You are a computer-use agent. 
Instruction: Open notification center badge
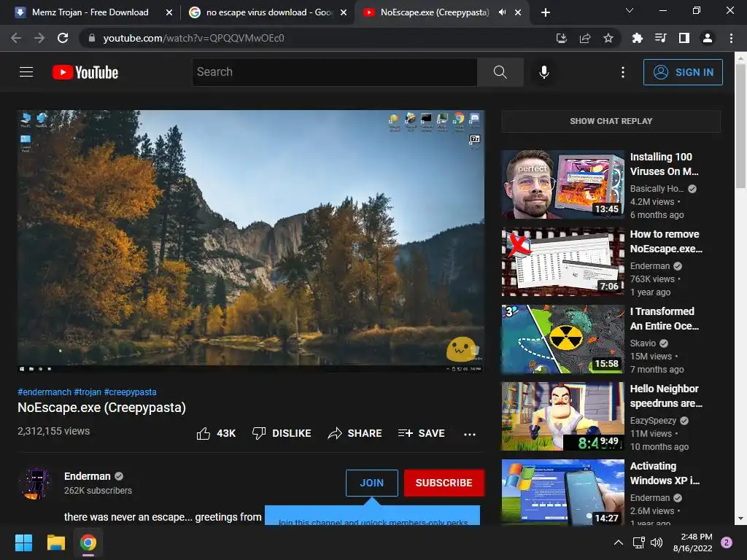[x=727, y=542]
